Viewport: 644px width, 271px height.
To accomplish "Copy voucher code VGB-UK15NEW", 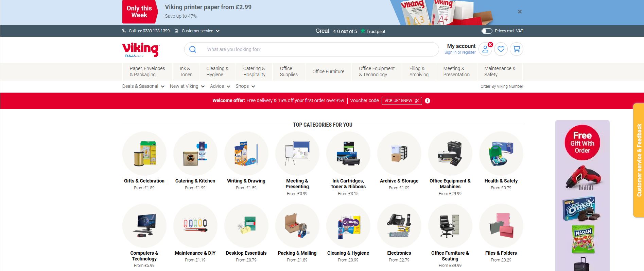I will [x=401, y=101].
